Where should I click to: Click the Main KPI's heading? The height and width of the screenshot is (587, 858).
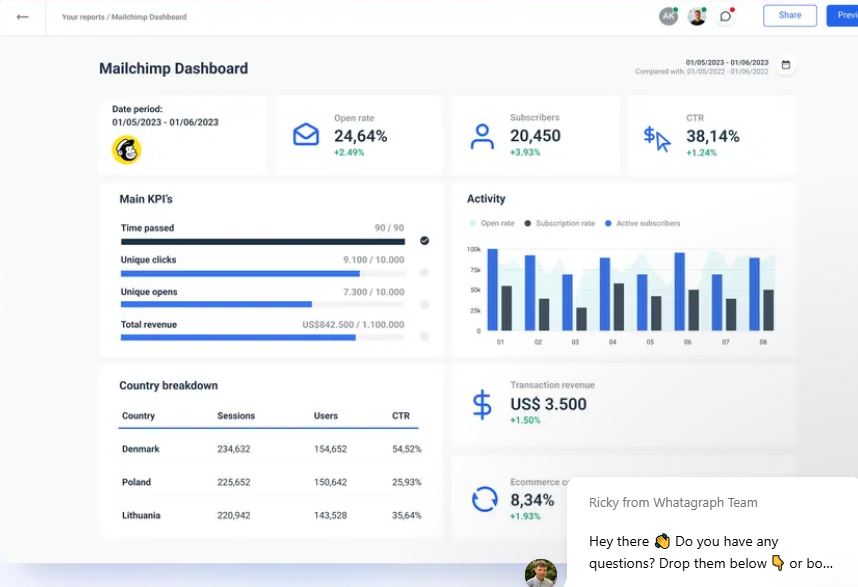point(146,199)
